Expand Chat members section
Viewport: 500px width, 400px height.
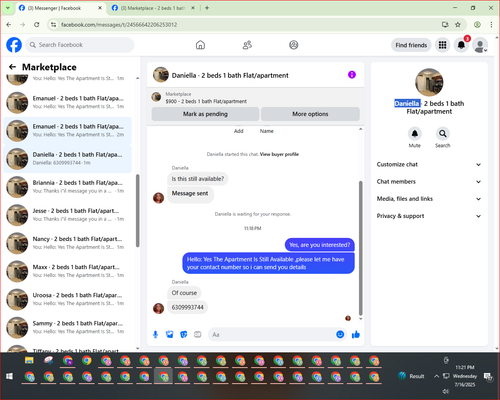point(429,182)
